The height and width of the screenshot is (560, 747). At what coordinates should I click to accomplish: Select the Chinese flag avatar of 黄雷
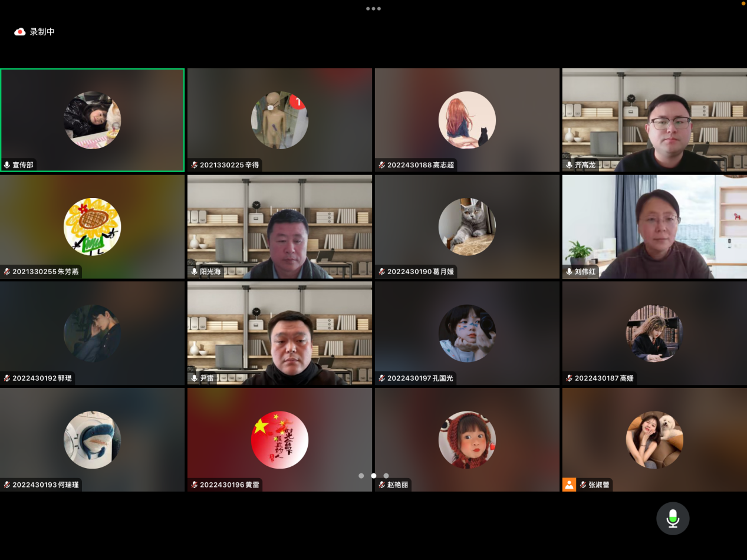point(279,440)
